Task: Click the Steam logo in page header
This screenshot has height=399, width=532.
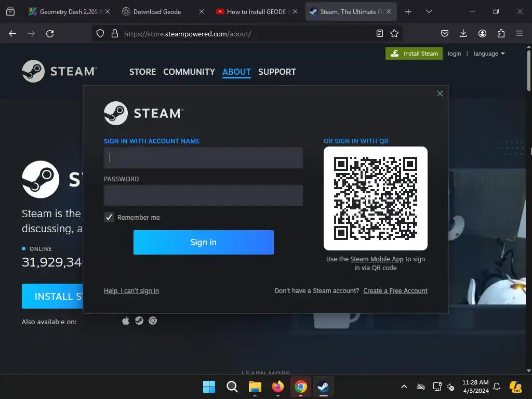Action: click(x=60, y=71)
